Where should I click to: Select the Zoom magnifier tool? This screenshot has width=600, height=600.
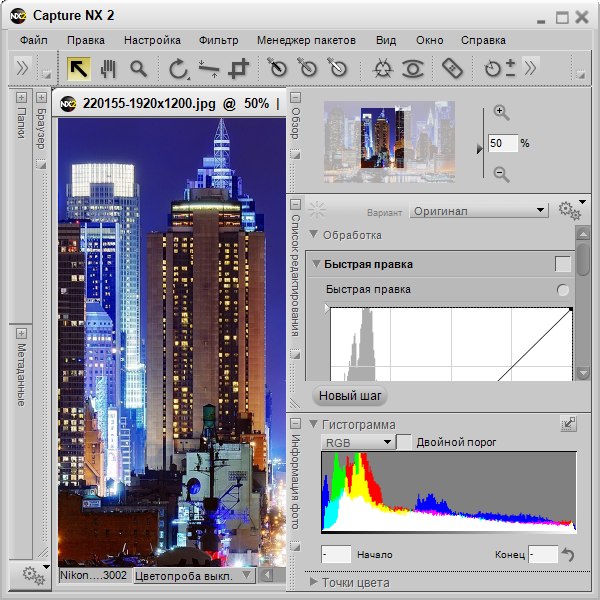138,69
